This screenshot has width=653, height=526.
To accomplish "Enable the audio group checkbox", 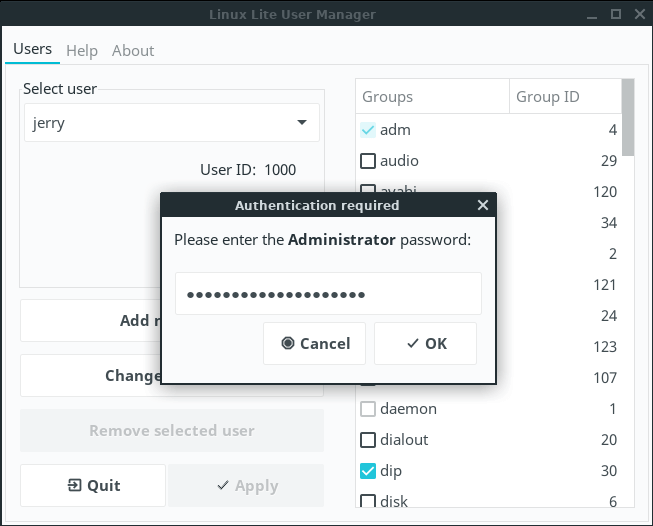I will pos(368,161).
